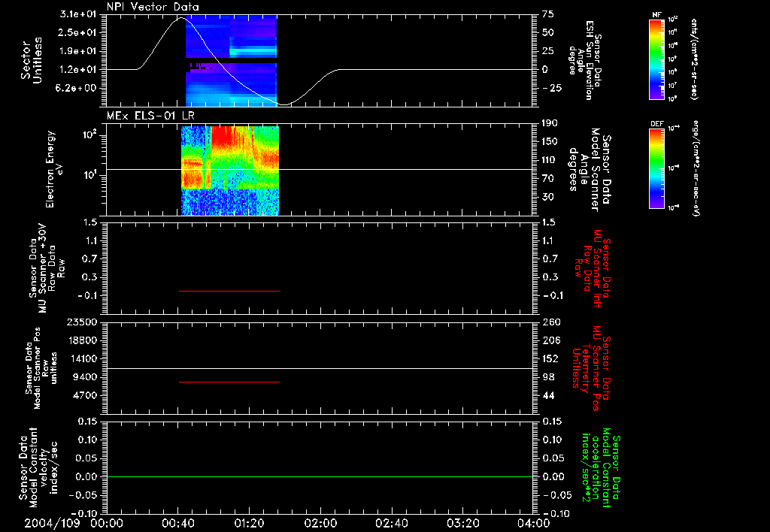Image resolution: width=770 pixels, height=532 pixels.
Task: Click the "−25" sun elevation tick value
Action: 551,88
